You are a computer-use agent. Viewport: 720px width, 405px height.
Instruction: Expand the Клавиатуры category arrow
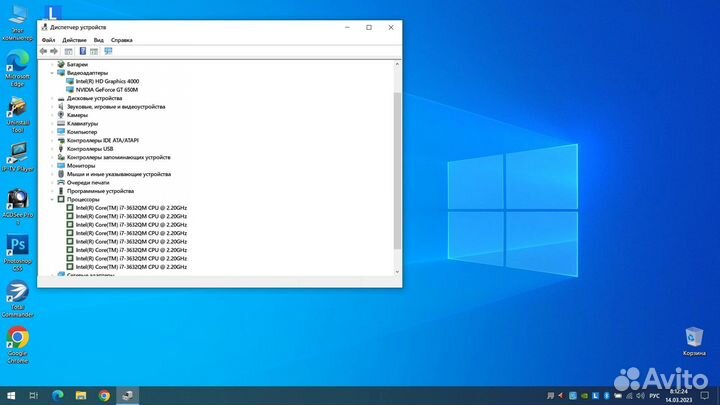pos(52,124)
